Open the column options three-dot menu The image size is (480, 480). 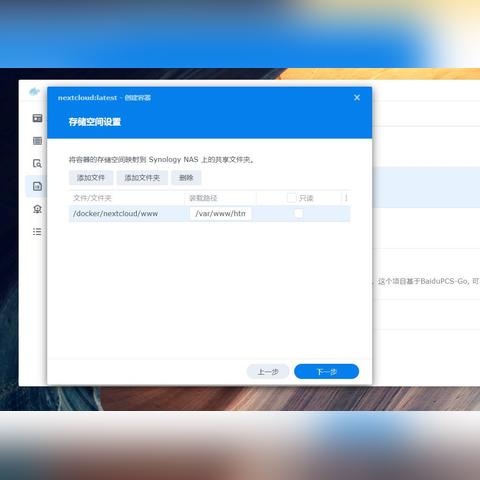346,198
